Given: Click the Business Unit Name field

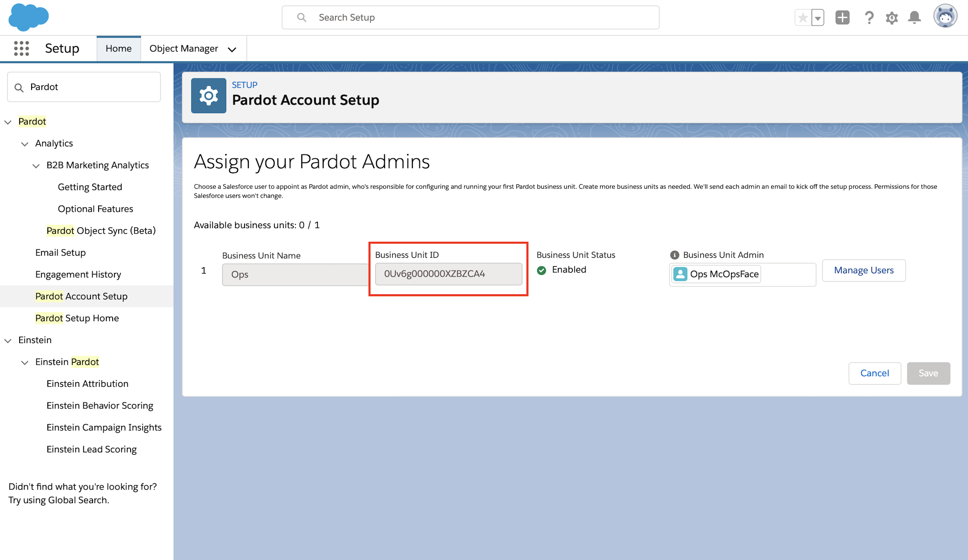Looking at the screenshot, I should click(295, 274).
